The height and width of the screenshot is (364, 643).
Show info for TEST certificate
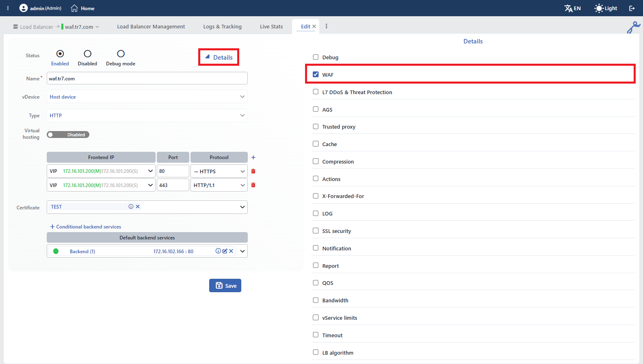(x=131, y=207)
